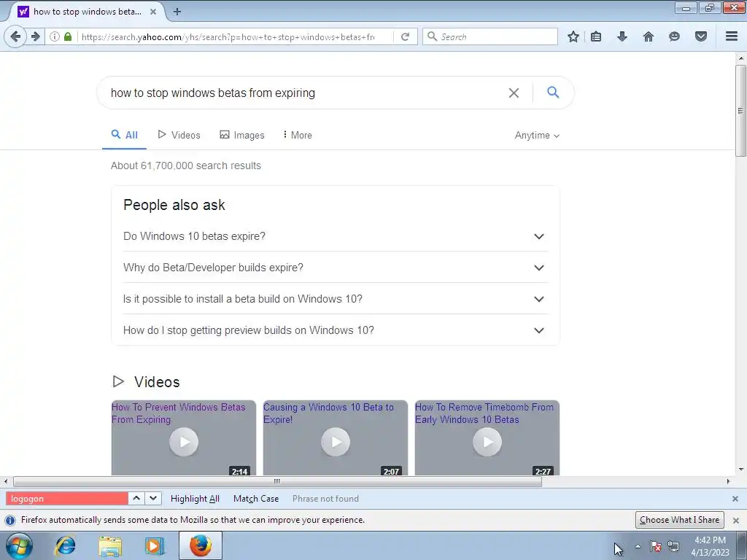Viewport: 747px width, 560px height.
Task: Reload the page with the refresh icon
Action: tap(405, 36)
